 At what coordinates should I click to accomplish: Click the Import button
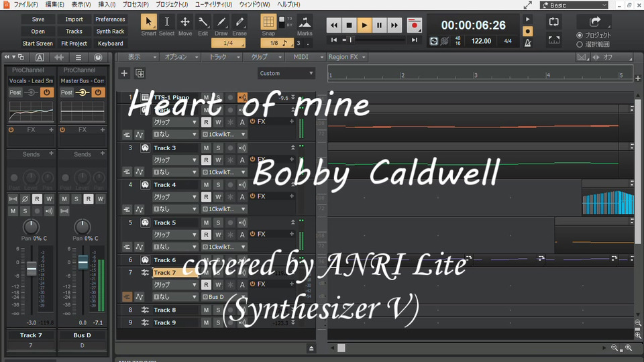pyautogui.click(x=74, y=19)
